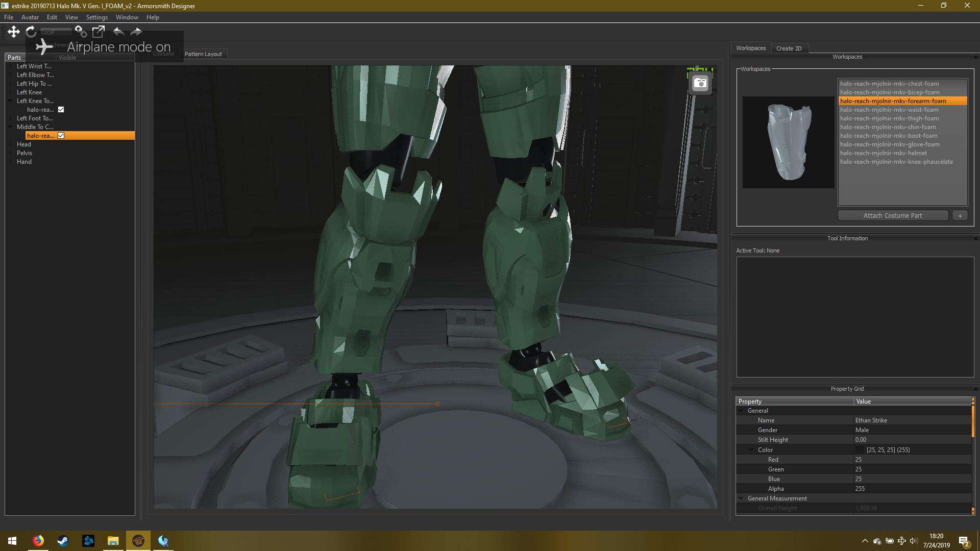Expand the Left Hip To tree node

tap(10, 84)
